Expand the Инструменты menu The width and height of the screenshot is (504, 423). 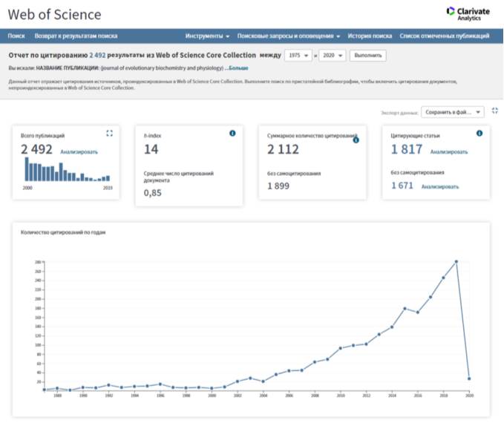[x=207, y=36]
